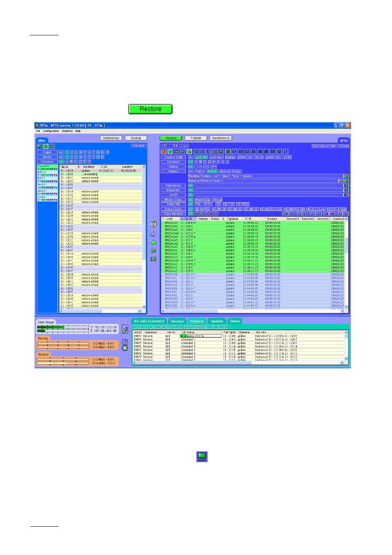Switch to the Backups jobs tab
Image resolution: width=392 pixels, height=555 pixels.
pyautogui.click(x=178, y=321)
